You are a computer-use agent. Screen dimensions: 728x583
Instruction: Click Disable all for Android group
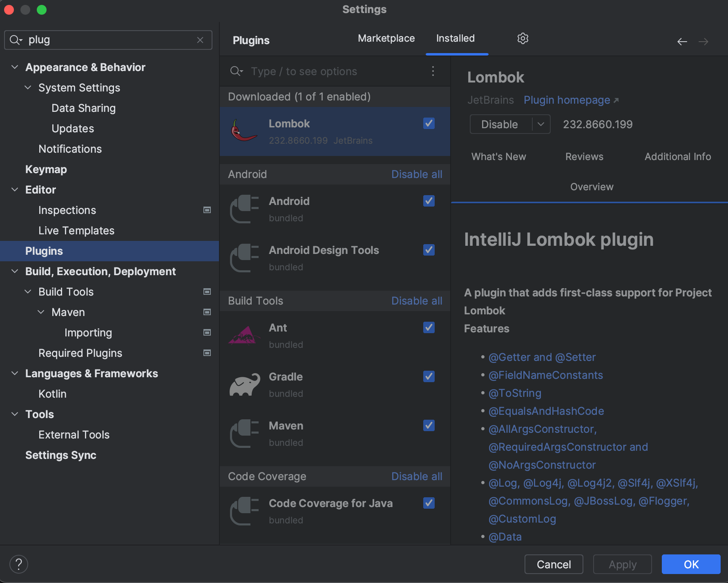pyautogui.click(x=417, y=174)
